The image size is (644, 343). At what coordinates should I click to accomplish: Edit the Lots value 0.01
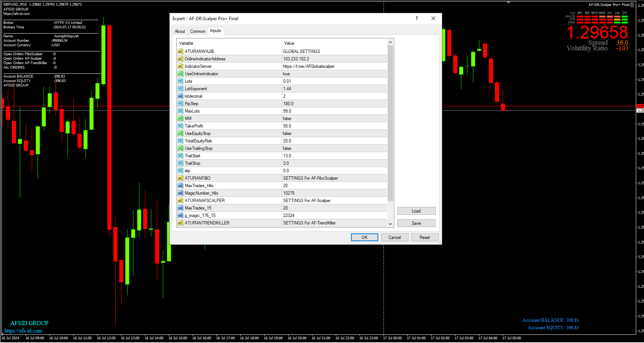click(x=335, y=81)
